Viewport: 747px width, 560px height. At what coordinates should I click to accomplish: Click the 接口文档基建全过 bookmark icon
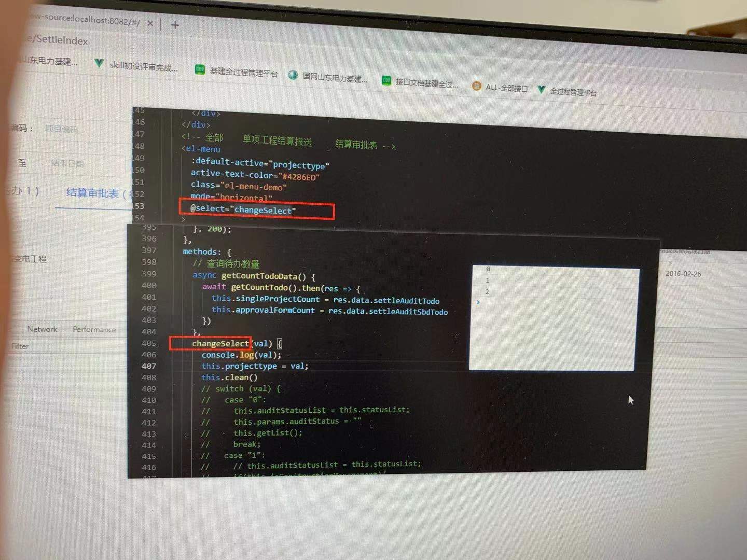pyautogui.click(x=386, y=81)
